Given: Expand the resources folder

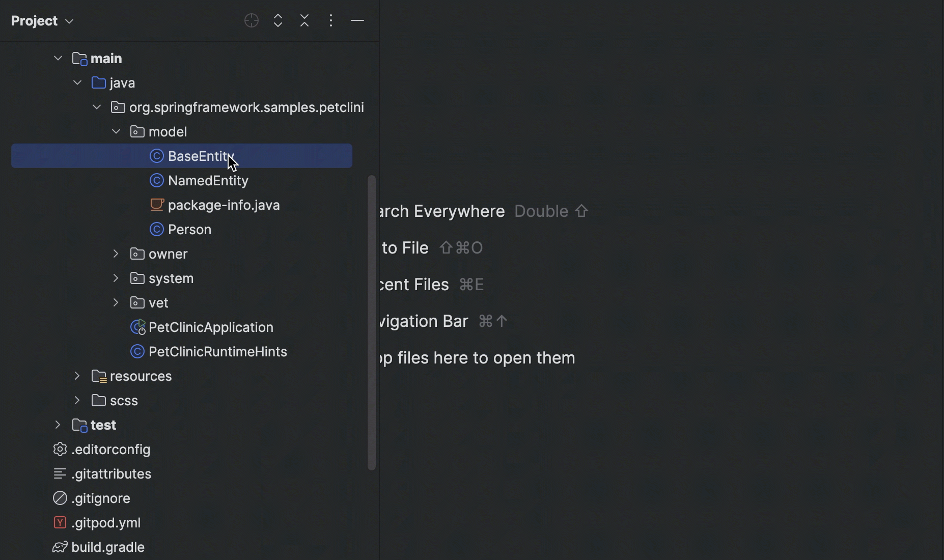Looking at the screenshot, I should tap(76, 376).
